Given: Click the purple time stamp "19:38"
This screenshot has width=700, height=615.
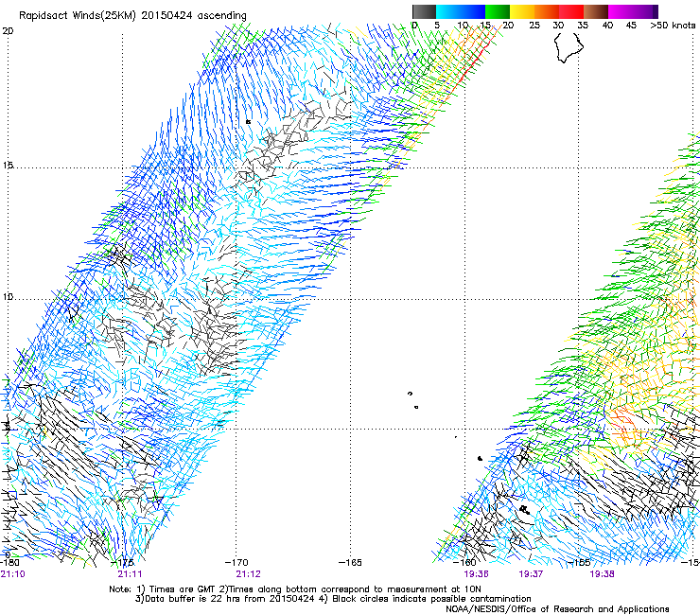Looking at the screenshot, I should (x=602, y=574).
